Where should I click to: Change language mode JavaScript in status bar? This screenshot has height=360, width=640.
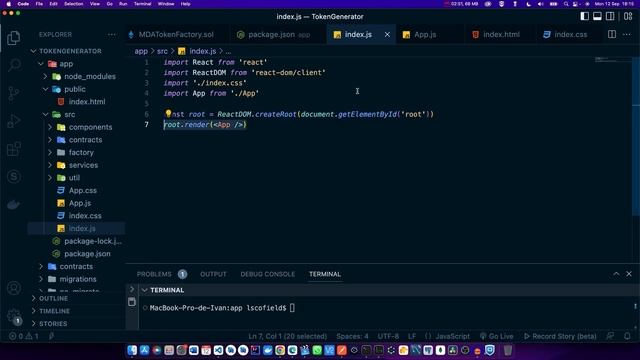(x=452, y=336)
